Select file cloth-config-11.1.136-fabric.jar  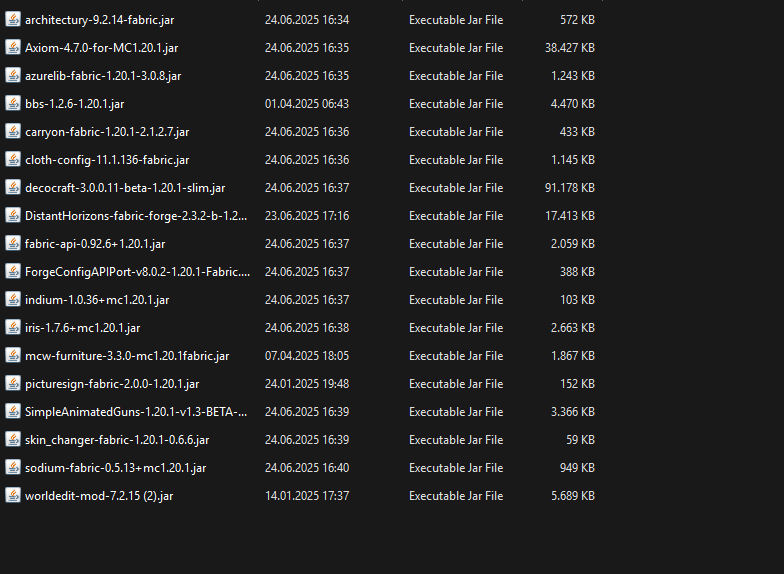tap(107, 160)
